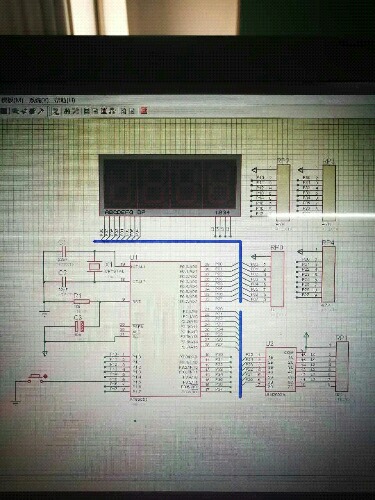375x500 pixels.
Task: Open the 帮助(H) help menu
Action: (x=65, y=100)
